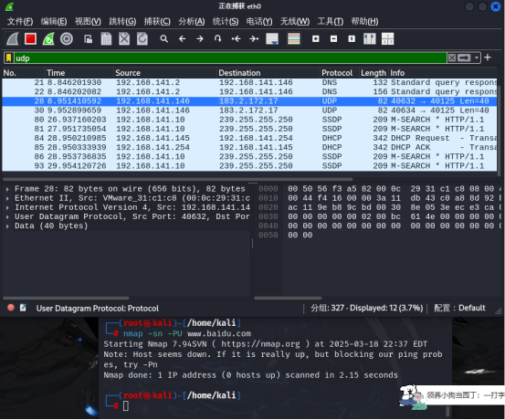The width and height of the screenshot is (505, 420).
Task: Open the 捕获(C) menu
Action: 157,22
